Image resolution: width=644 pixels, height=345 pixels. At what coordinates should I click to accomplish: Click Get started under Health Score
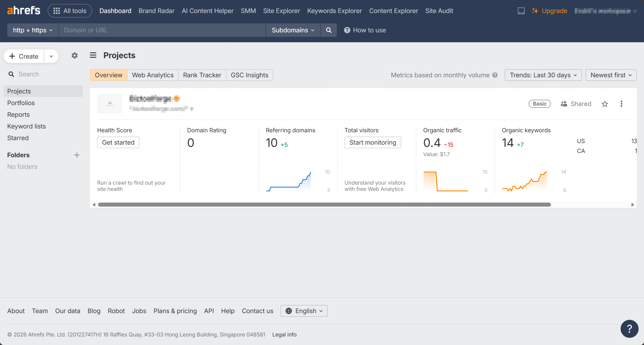[118, 142]
